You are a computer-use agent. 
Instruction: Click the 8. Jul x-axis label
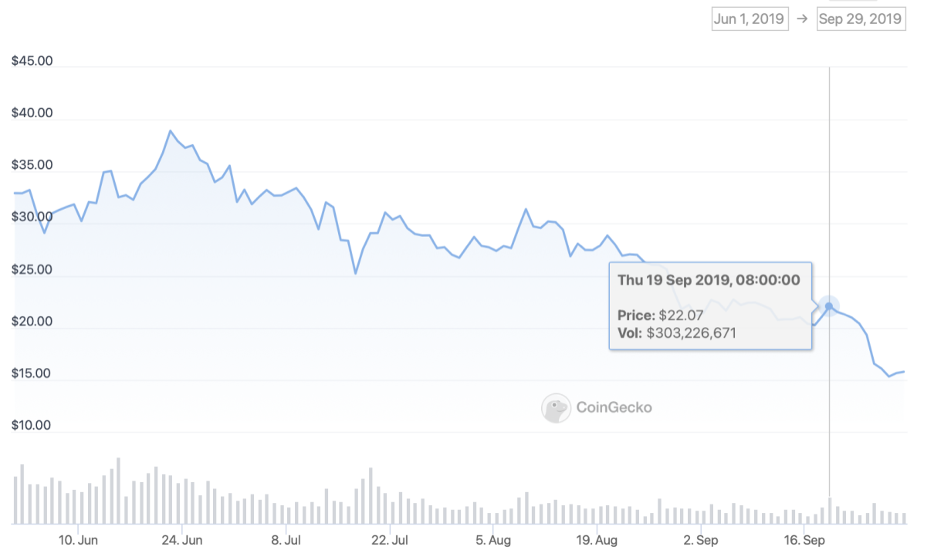(286, 540)
